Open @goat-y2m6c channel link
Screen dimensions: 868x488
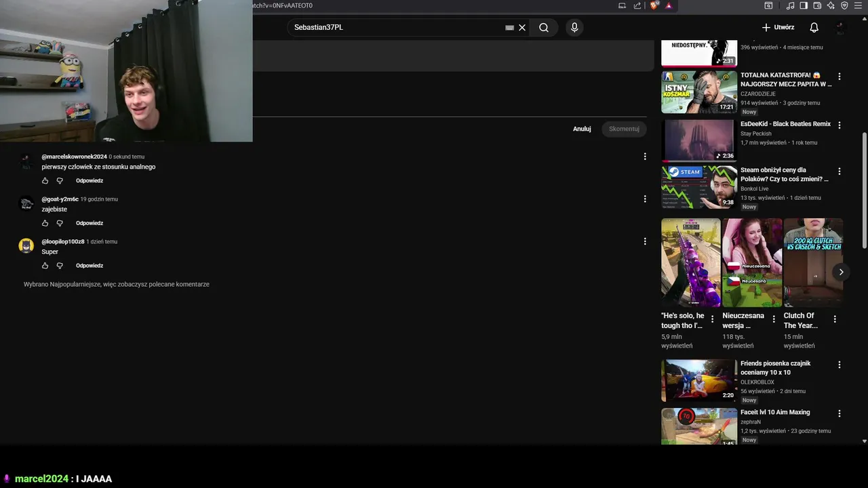click(60, 199)
